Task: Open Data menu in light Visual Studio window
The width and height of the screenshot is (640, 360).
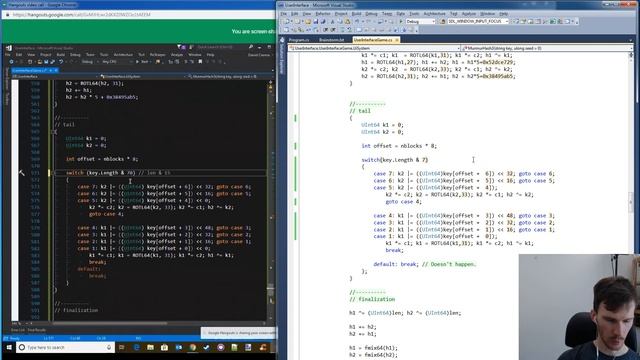Action: tap(400, 14)
